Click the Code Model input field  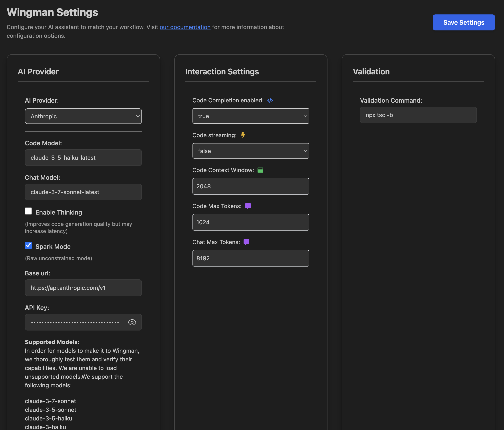(83, 158)
